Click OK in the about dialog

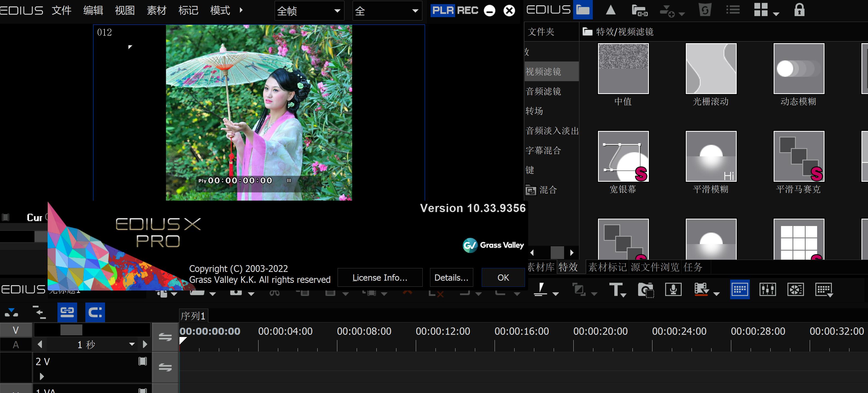point(503,277)
